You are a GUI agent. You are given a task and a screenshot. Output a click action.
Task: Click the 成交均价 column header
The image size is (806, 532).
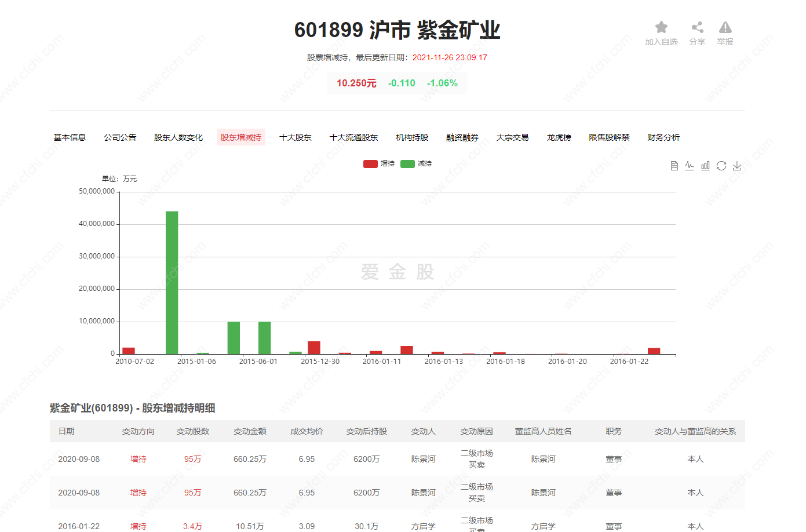click(x=307, y=431)
